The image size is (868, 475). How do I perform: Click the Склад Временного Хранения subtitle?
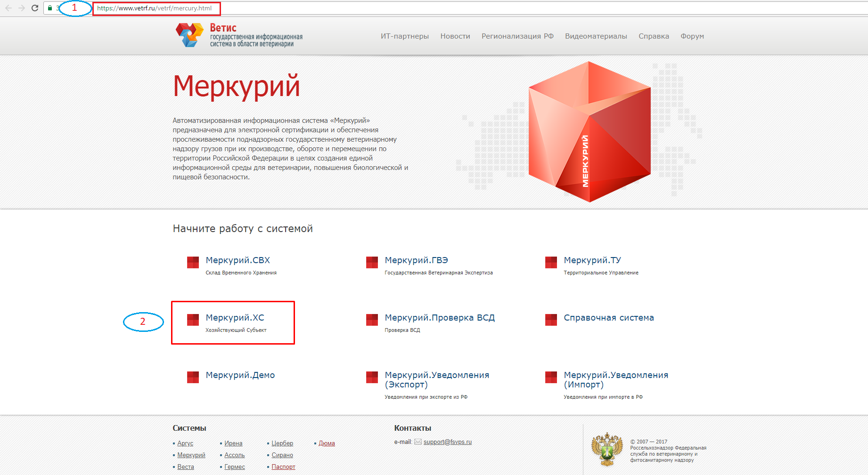click(241, 273)
